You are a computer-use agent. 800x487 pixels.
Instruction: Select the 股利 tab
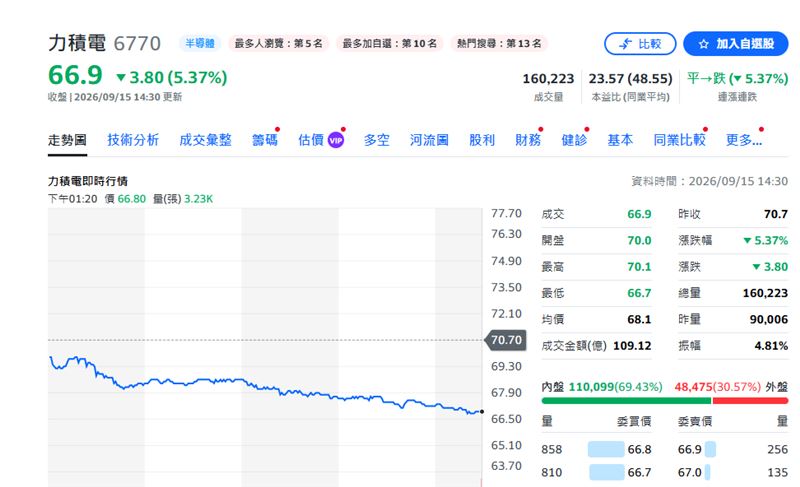pos(482,140)
